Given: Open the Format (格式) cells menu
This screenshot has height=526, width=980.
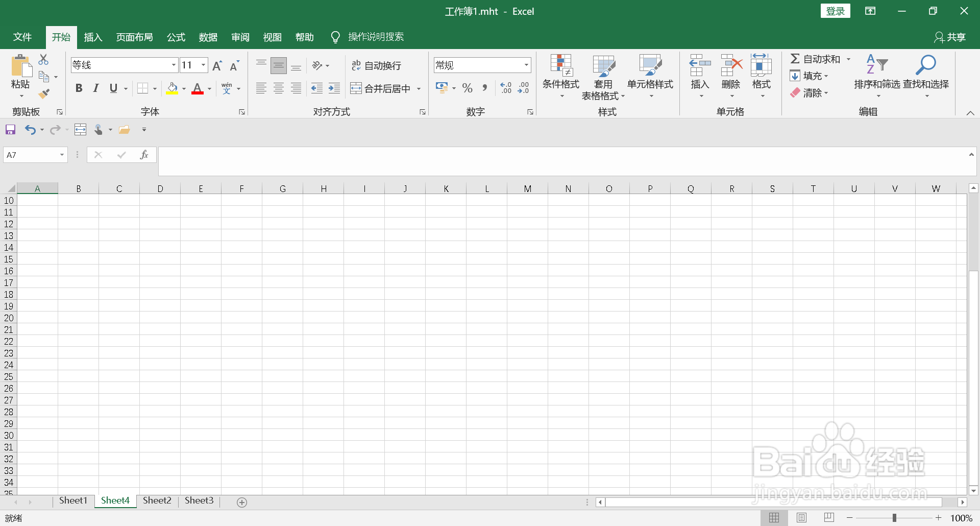Looking at the screenshot, I should pyautogui.click(x=761, y=76).
